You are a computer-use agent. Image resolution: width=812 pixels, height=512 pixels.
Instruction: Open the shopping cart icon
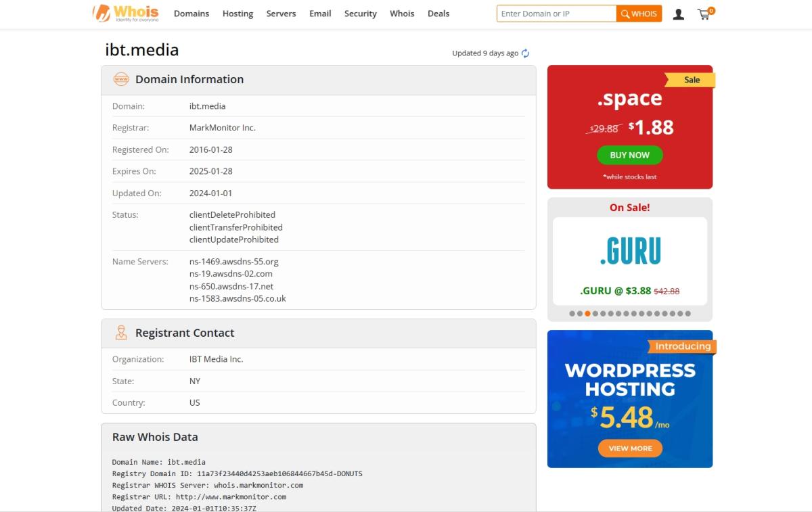click(x=704, y=14)
